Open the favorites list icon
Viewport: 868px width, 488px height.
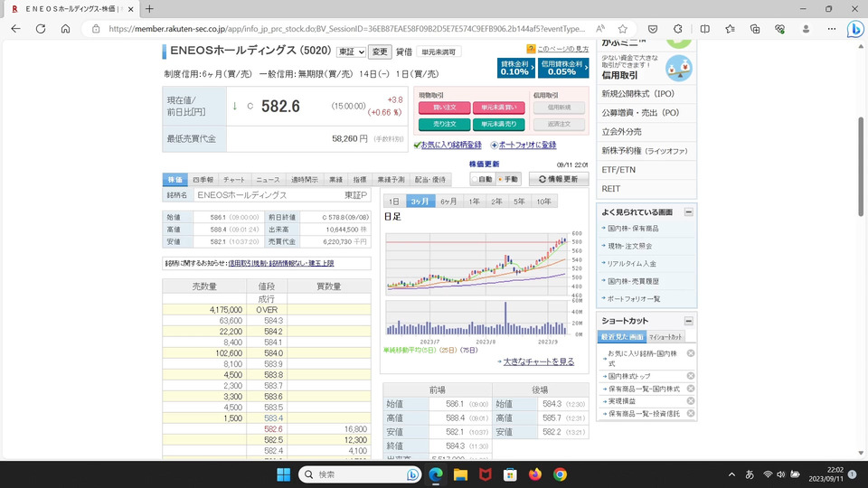pos(731,29)
